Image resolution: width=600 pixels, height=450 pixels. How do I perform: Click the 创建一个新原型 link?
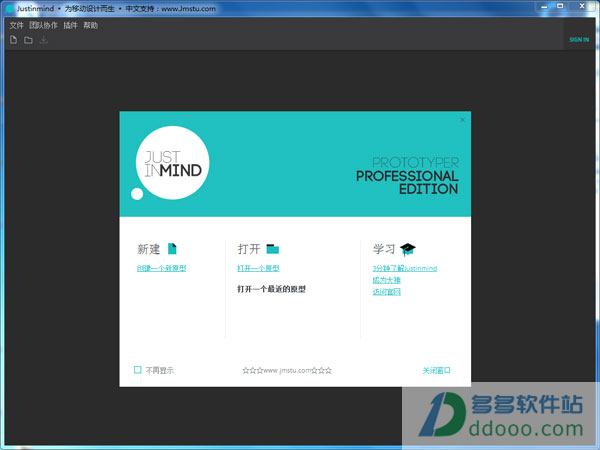click(x=161, y=268)
